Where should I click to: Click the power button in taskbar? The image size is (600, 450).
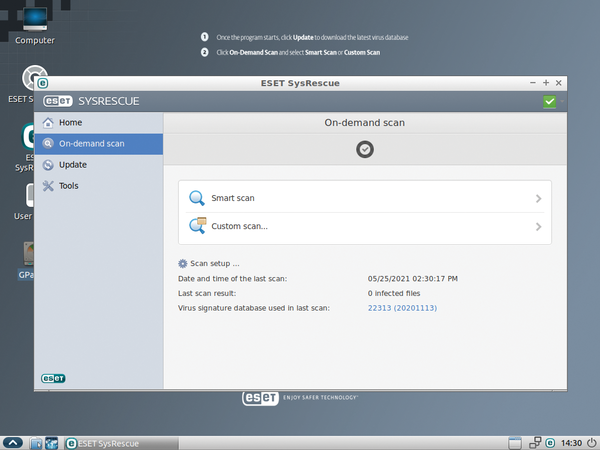[592, 443]
